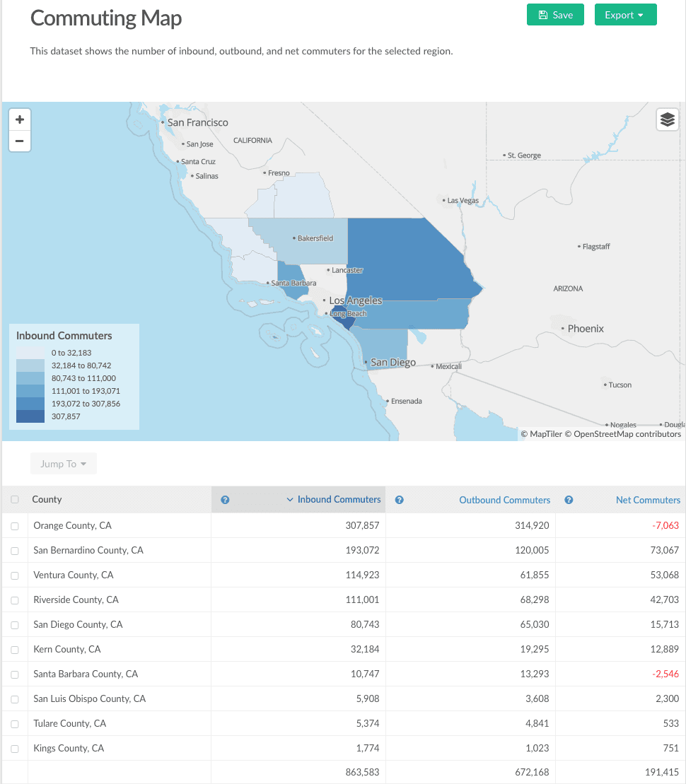Click the floppy disk Save icon
The height and width of the screenshot is (784, 686).
[542, 15]
